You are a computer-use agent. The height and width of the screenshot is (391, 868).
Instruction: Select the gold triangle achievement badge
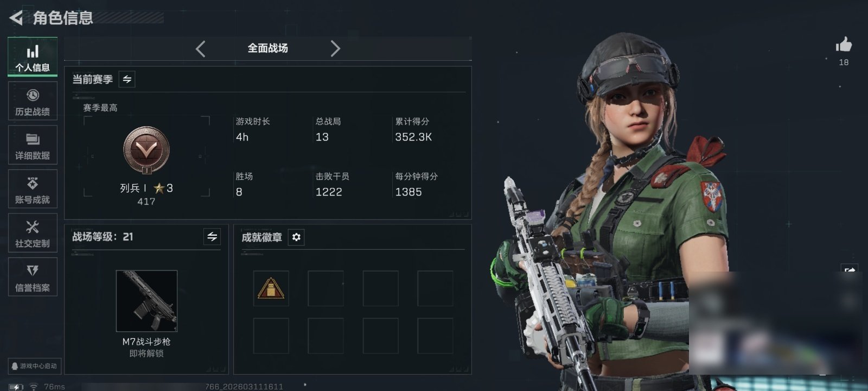(271, 288)
